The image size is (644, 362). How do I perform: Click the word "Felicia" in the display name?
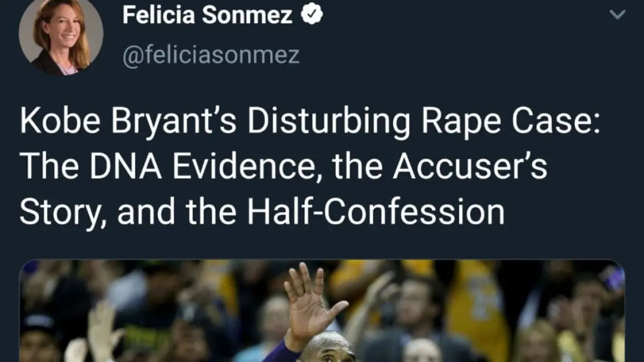coord(158,15)
